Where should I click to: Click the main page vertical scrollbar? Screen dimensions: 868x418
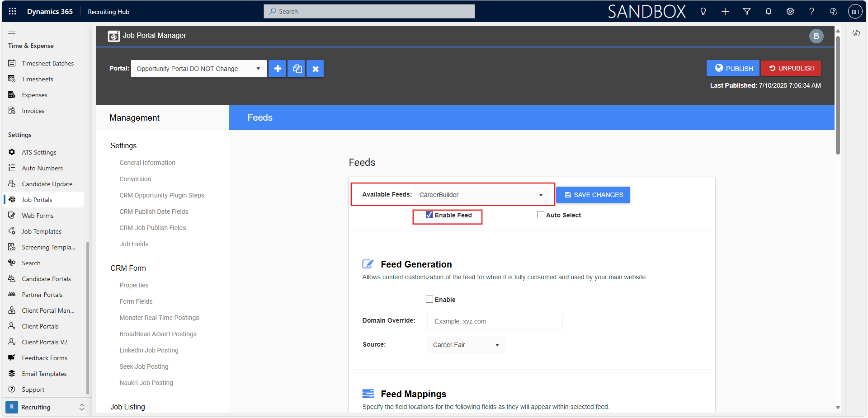[838, 95]
